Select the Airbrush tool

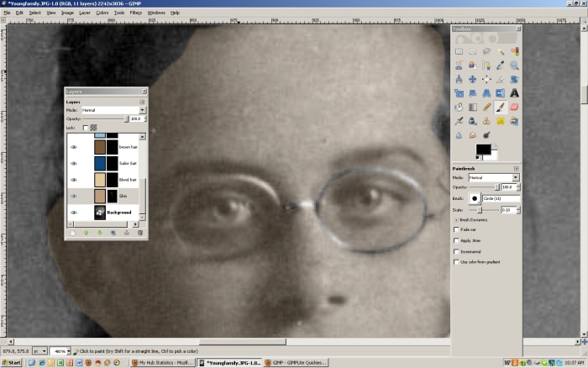tap(459, 121)
